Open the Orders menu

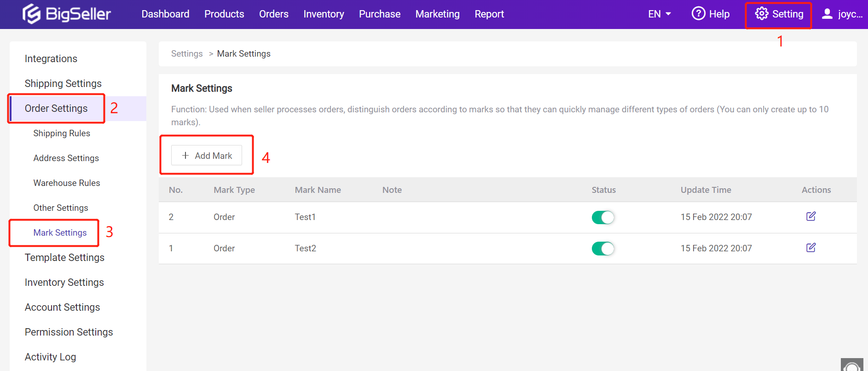274,14
